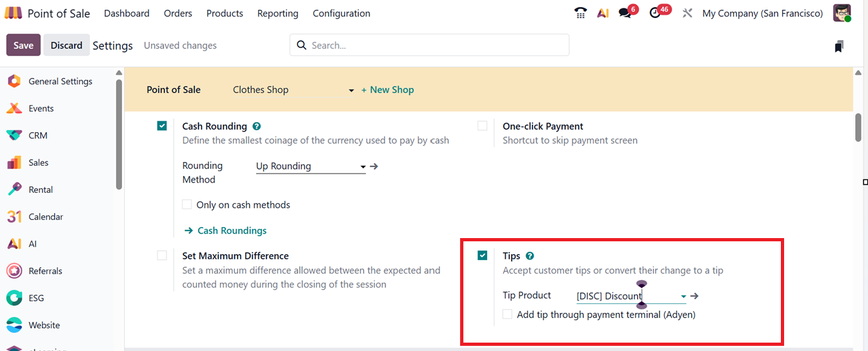868x351 pixels.
Task: Expand the Clothes Shop selector dropdown
Action: click(351, 90)
